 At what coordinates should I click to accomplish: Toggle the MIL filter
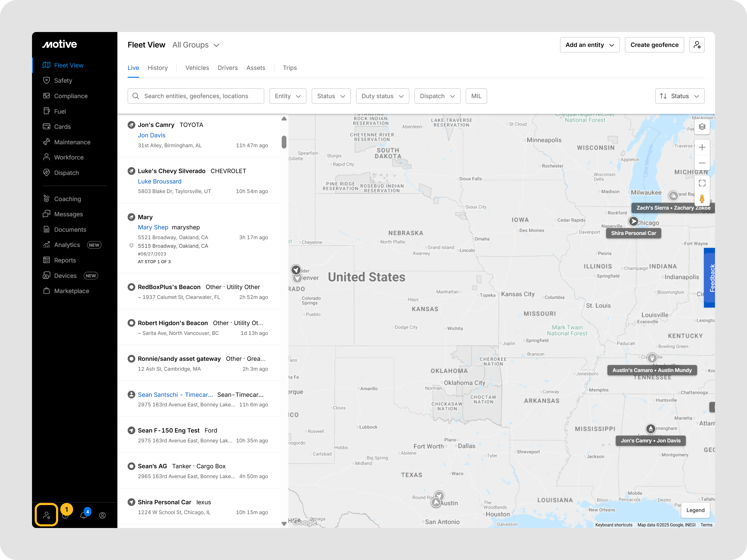click(x=476, y=96)
